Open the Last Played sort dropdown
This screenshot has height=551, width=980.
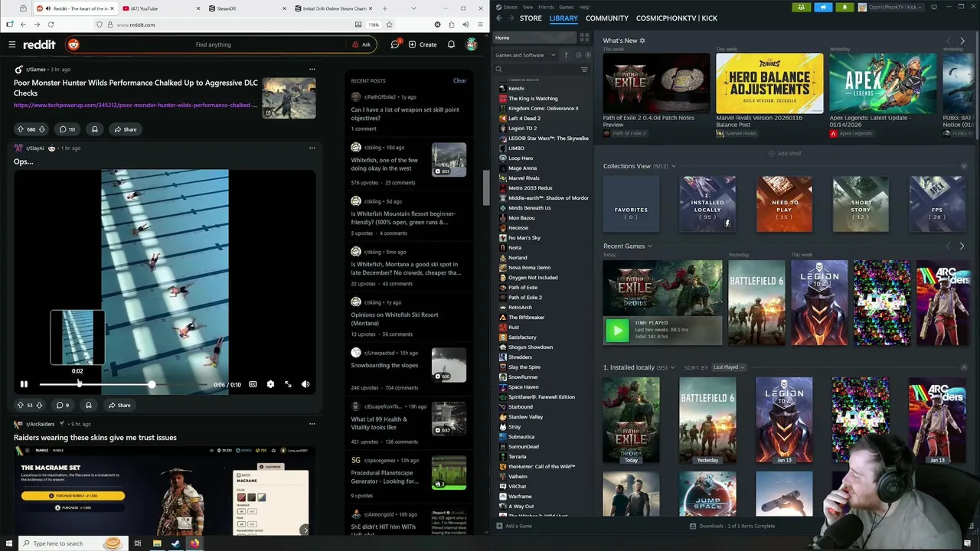(x=728, y=367)
